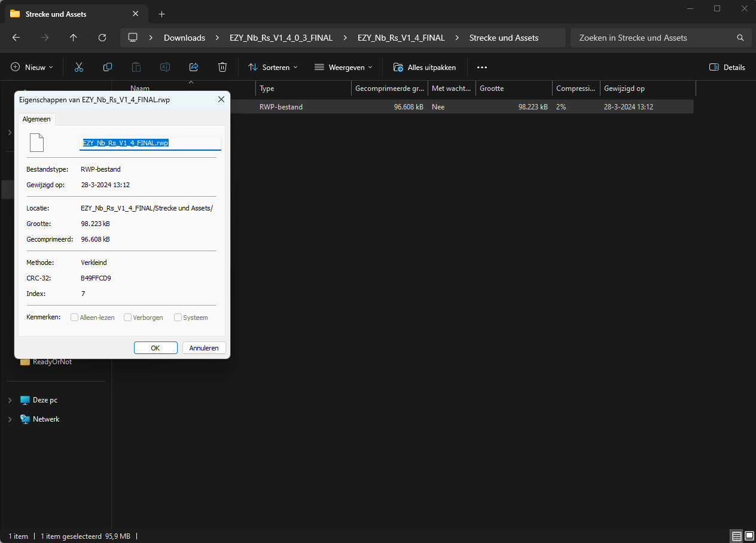
Task: Open the Nieuw dropdown menu
Action: pyautogui.click(x=32, y=68)
